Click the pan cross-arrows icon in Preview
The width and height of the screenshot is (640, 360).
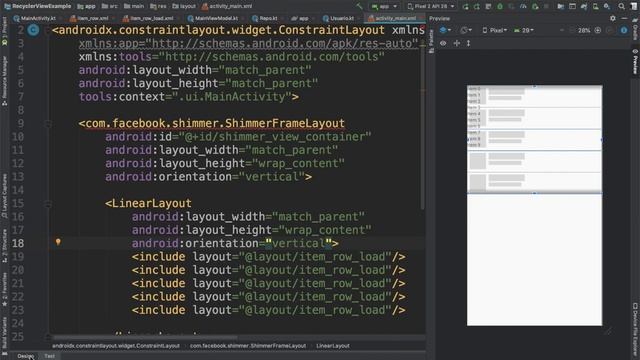457,43
